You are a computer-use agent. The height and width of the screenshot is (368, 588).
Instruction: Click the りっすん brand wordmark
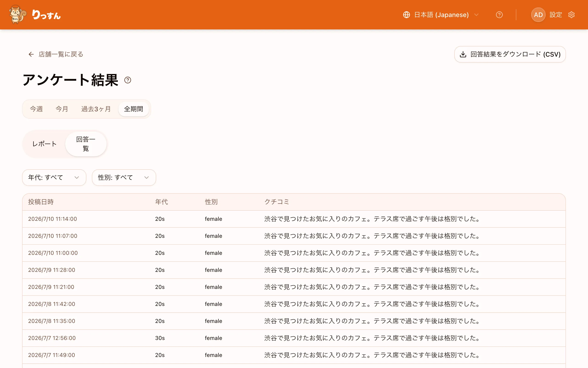coord(46,15)
